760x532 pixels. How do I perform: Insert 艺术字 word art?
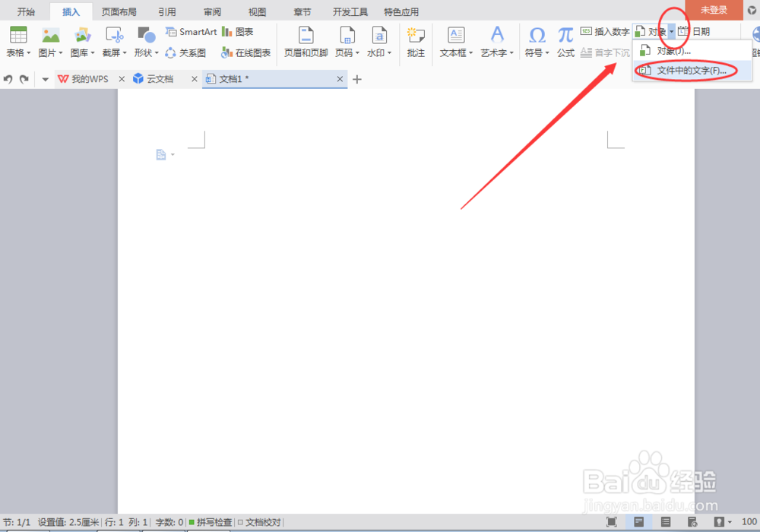point(497,36)
